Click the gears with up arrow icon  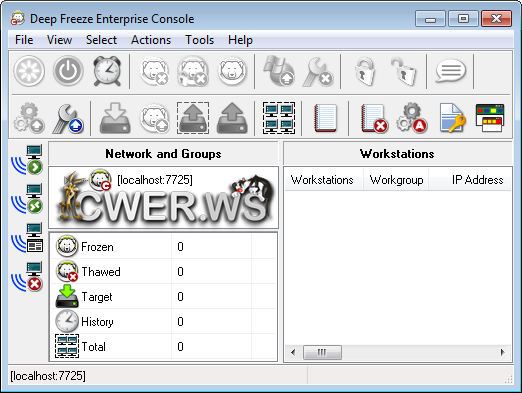point(29,118)
